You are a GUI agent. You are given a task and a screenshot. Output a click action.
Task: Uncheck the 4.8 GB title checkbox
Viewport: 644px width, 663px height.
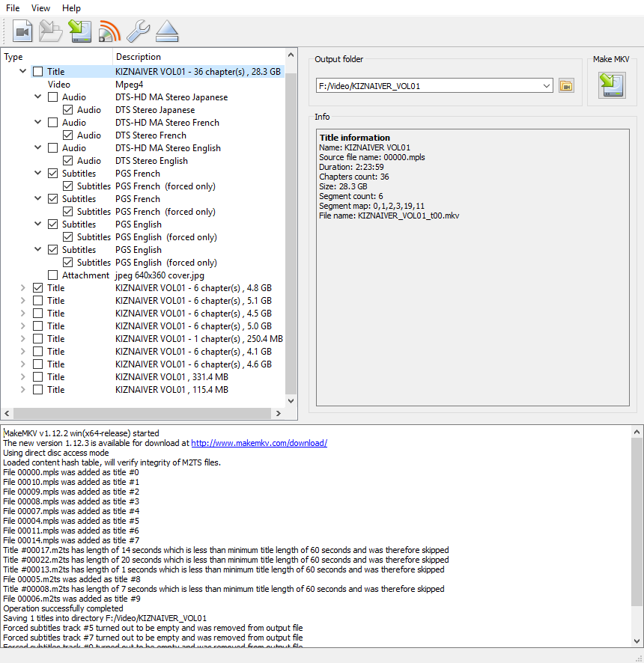[37, 288]
